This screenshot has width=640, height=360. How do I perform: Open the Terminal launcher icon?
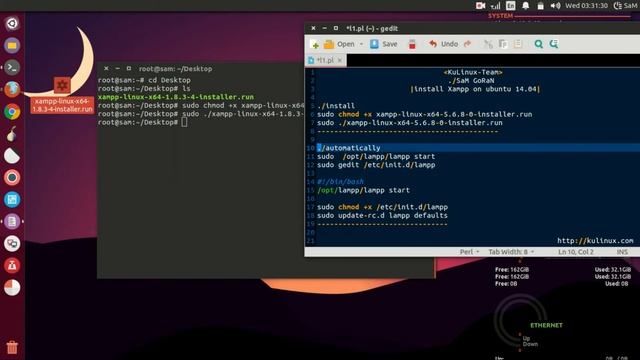(x=12, y=67)
